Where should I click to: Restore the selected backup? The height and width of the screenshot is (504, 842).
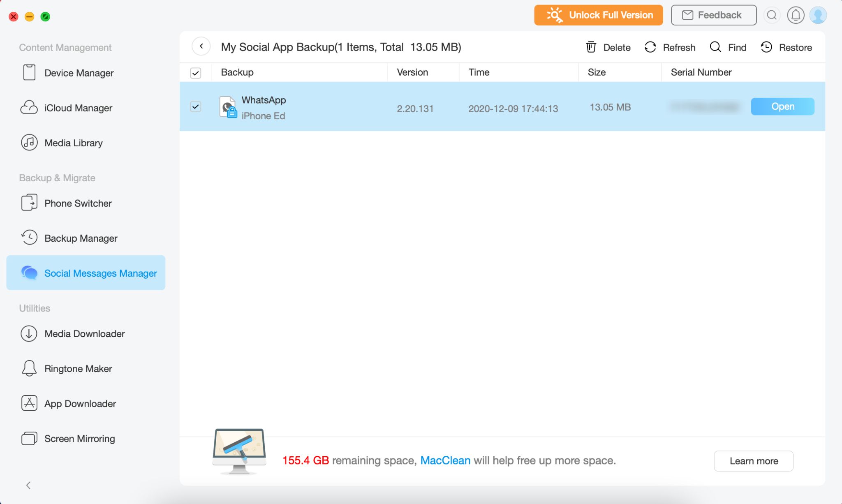point(786,47)
